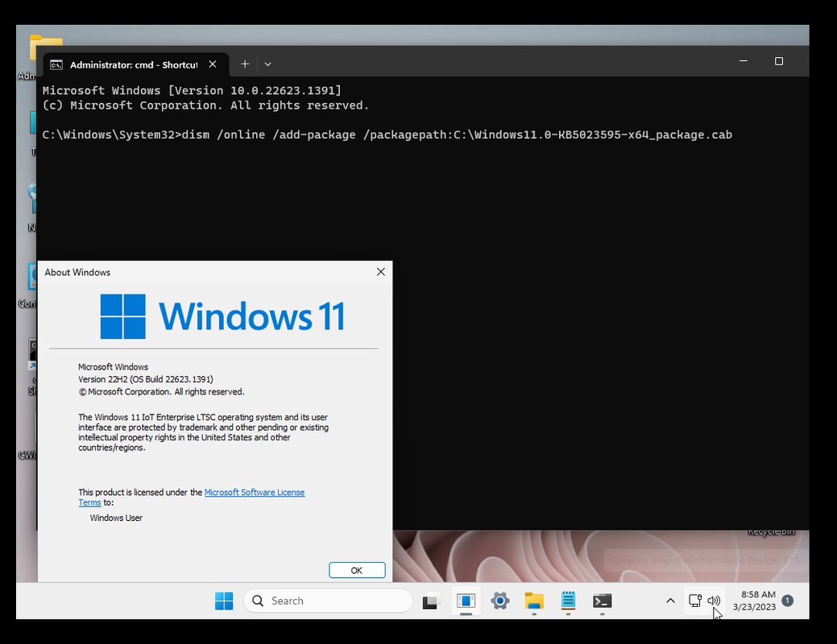
Task: Open Notepad from the taskbar
Action: coord(568,601)
